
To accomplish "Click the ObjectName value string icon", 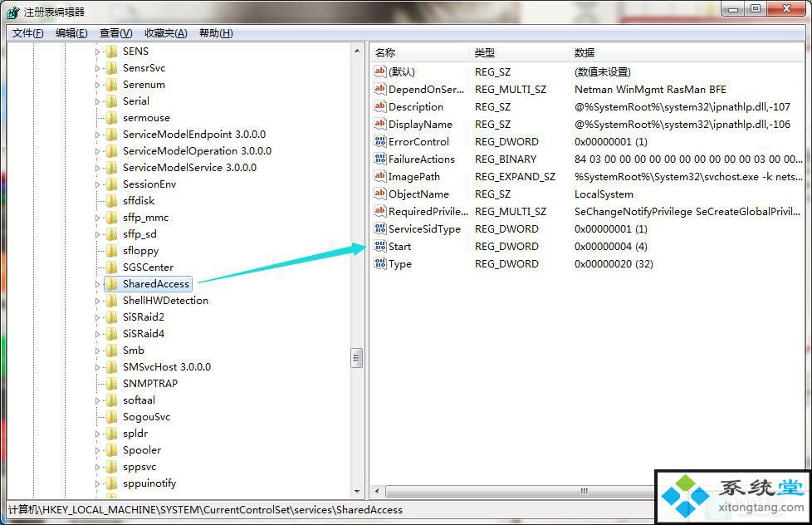I will (380, 194).
